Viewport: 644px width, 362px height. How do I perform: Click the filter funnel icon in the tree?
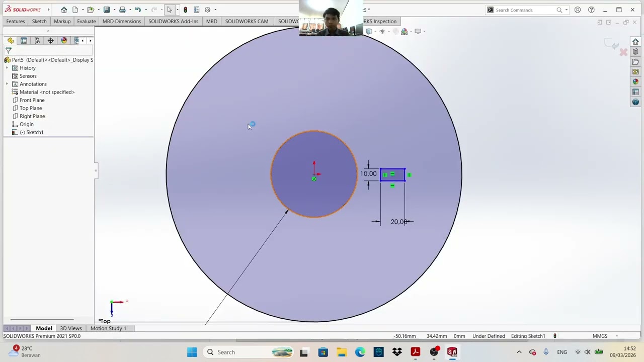(9, 51)
